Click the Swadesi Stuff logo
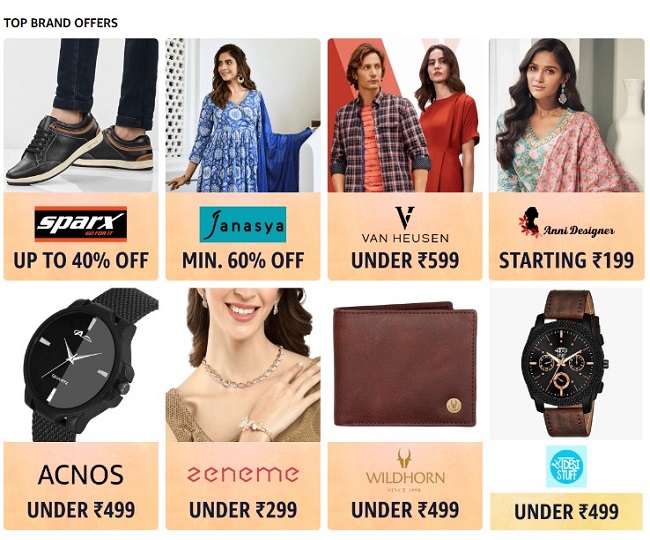The width and height of the screenshot is (650, 540). click(566, 466)
